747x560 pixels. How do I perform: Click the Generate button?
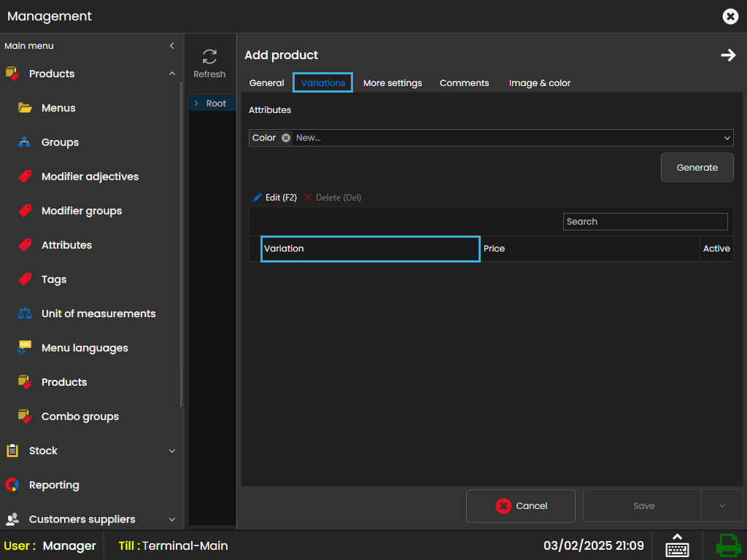click(x=697, y=168)
